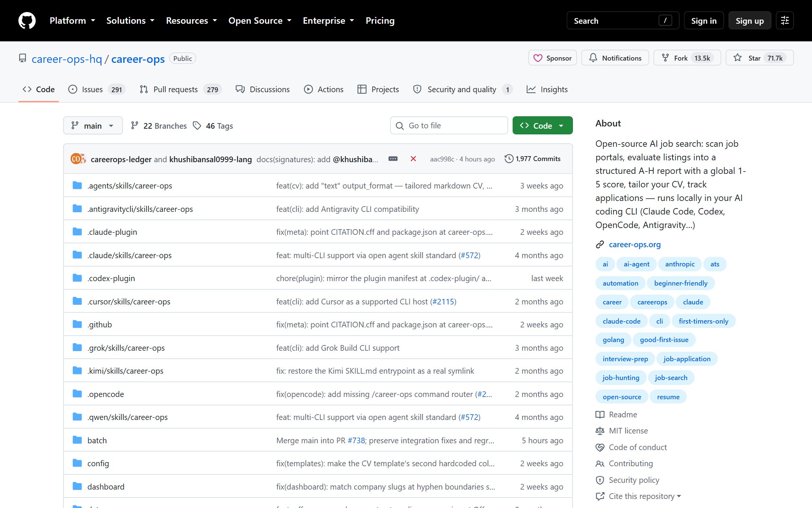
Task: Open the career-ops.org website link
Action: click(x=635, y=245)
